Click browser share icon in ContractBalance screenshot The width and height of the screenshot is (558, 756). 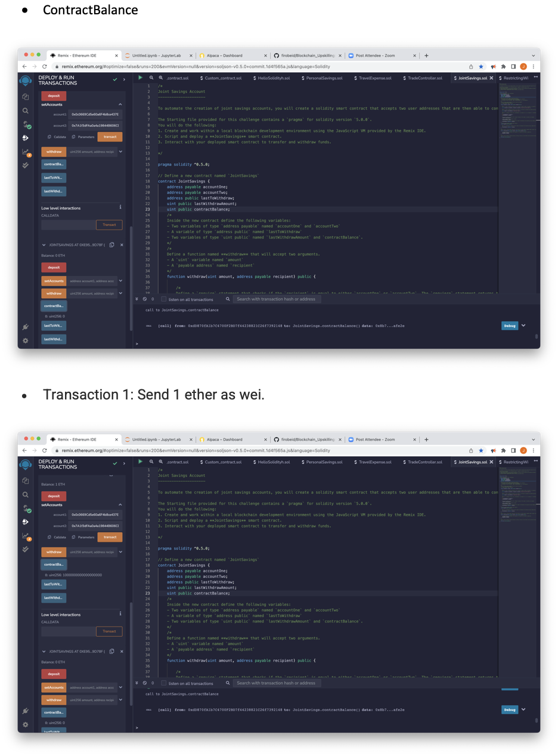472,67
